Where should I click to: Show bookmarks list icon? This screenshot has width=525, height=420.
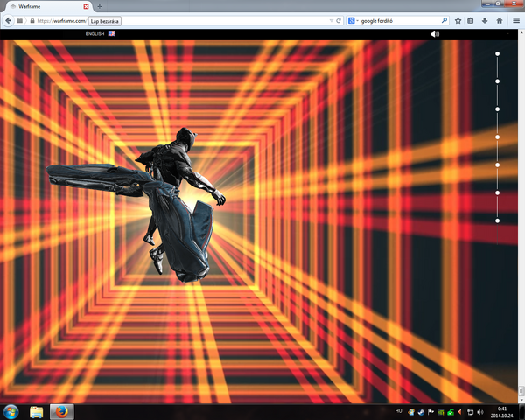coord(471,21)
